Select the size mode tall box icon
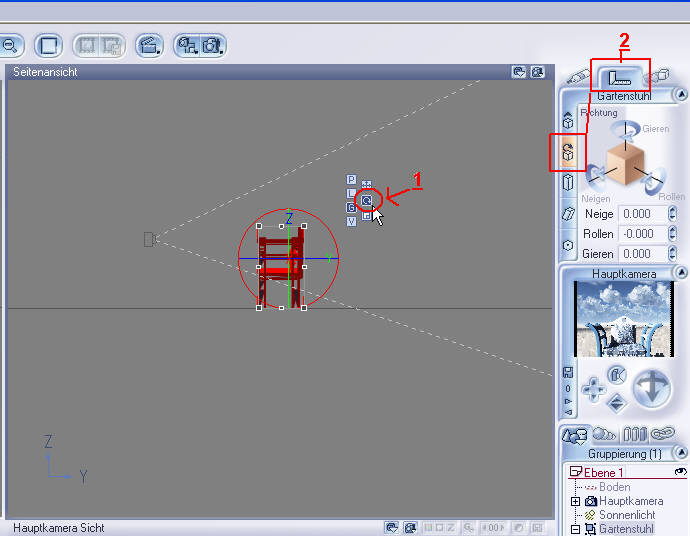 568,182
